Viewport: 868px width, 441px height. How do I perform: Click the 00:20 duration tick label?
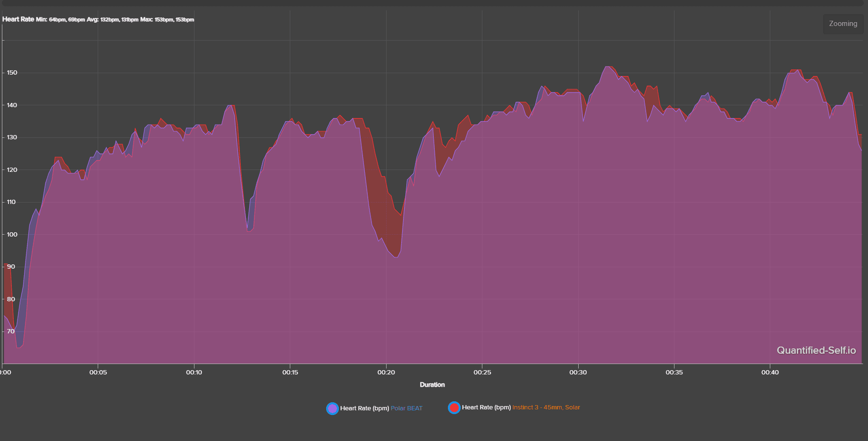[x=386, y=373]
